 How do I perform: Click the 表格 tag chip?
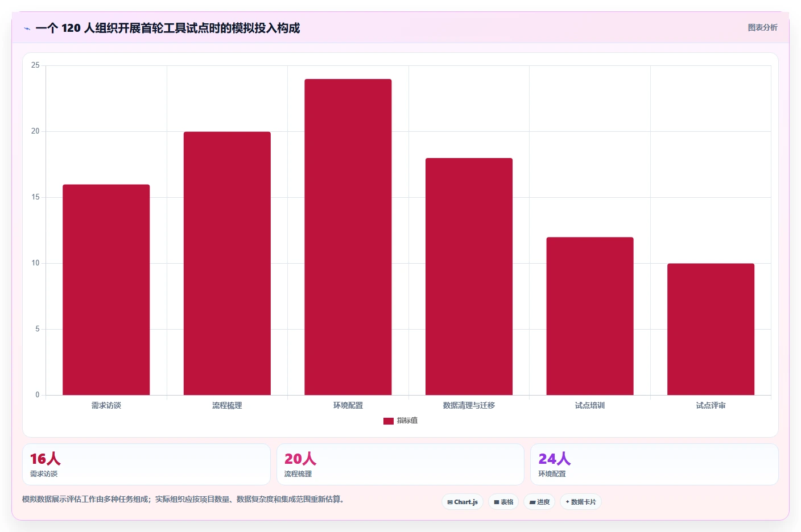point(503,502)
